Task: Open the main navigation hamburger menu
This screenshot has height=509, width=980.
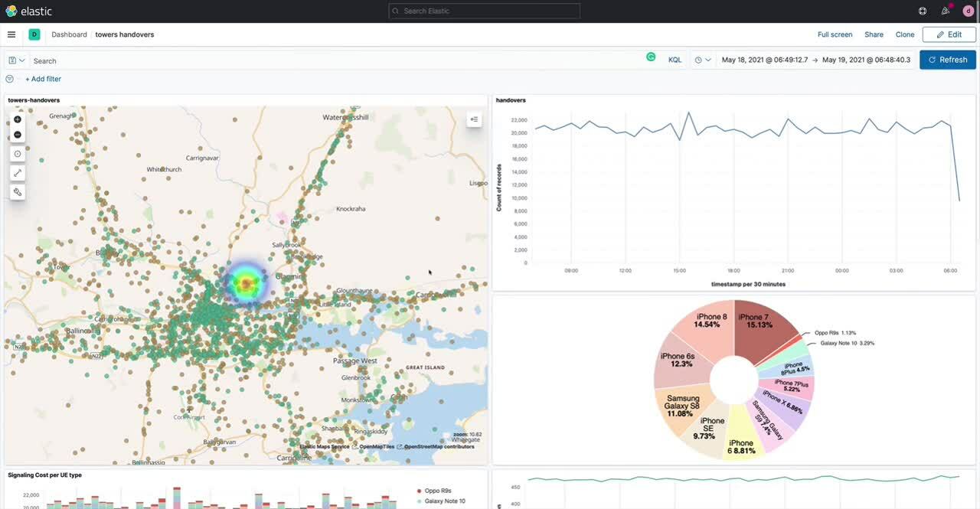Action: [11, 34]
